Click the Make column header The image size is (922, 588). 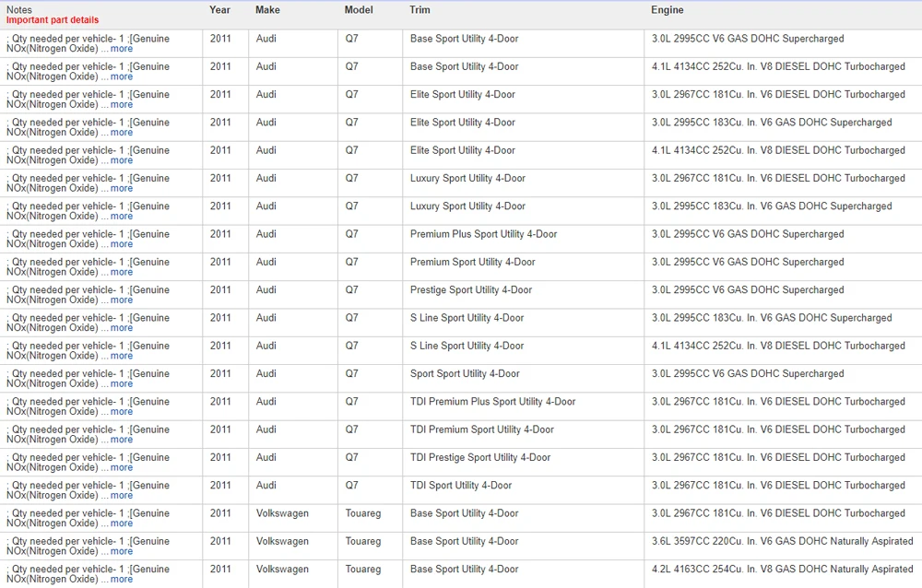pyautogui.click(x=267, y=10)
